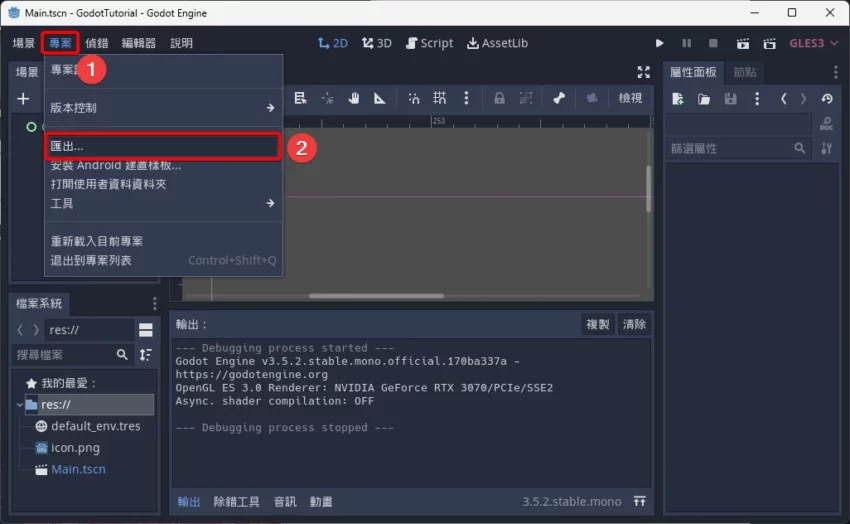Screen dimensions: 850x524
Task: Open the 除錯工具 bottom panel
Action: (x=236, y=502)
